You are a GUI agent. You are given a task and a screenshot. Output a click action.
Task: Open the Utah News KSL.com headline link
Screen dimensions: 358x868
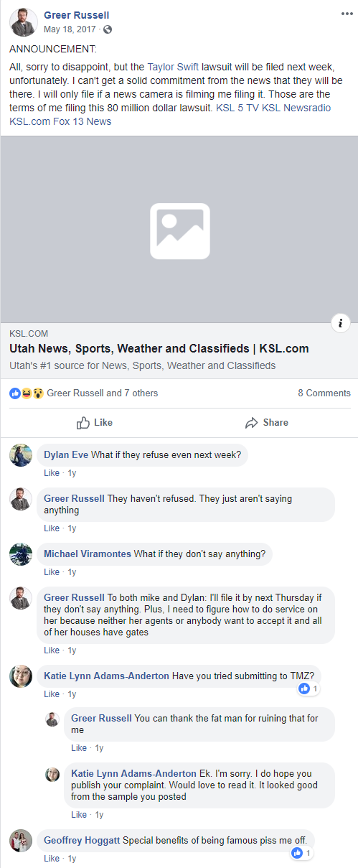click(159, 349)
